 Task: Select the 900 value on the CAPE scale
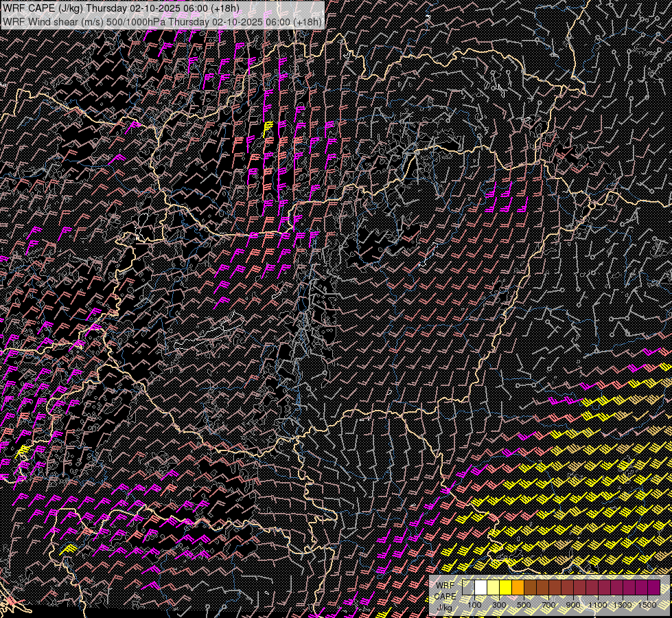pos(573,605)
